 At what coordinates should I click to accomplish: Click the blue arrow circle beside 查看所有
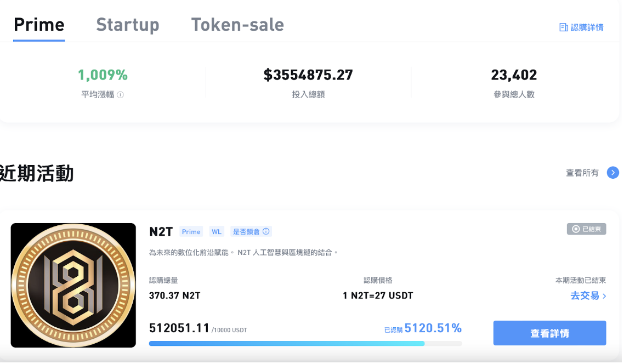pyautogui.click(x=613, y=173)
